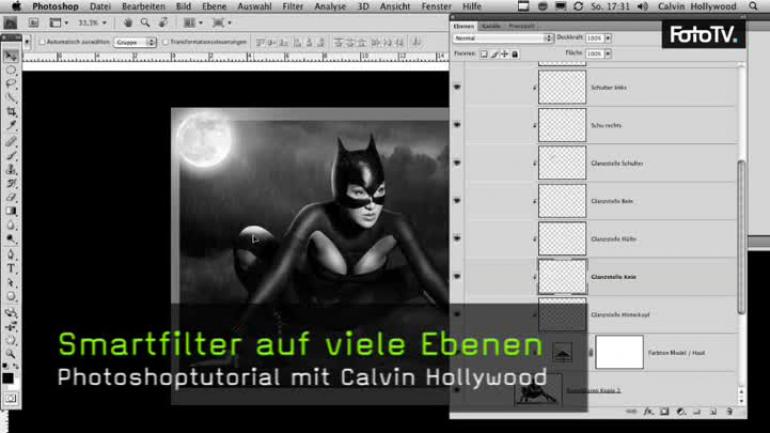Open the Datei menu
Viewport: 770px width, 433px height.
pos(100,6)
